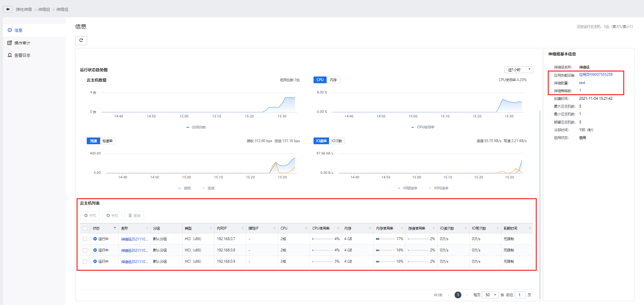644x305 pixels.
Task: Sort by 内存 column arrow
Action: point(370,228)
